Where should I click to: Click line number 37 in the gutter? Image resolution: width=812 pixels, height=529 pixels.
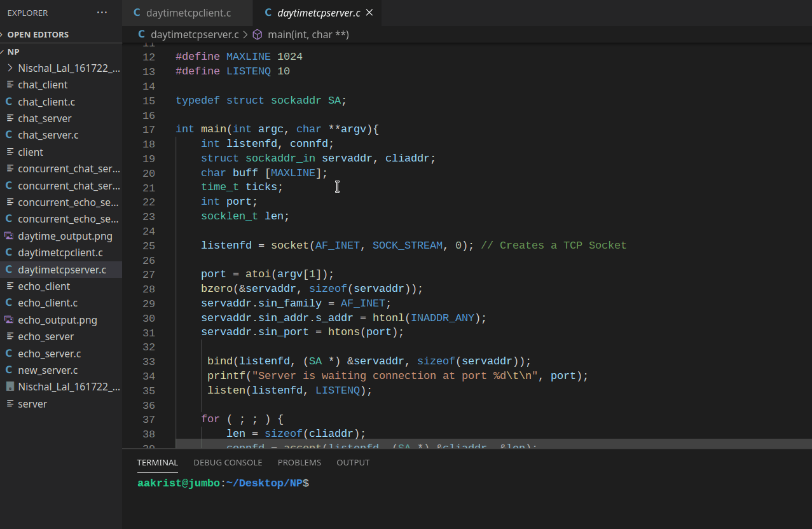149,420
